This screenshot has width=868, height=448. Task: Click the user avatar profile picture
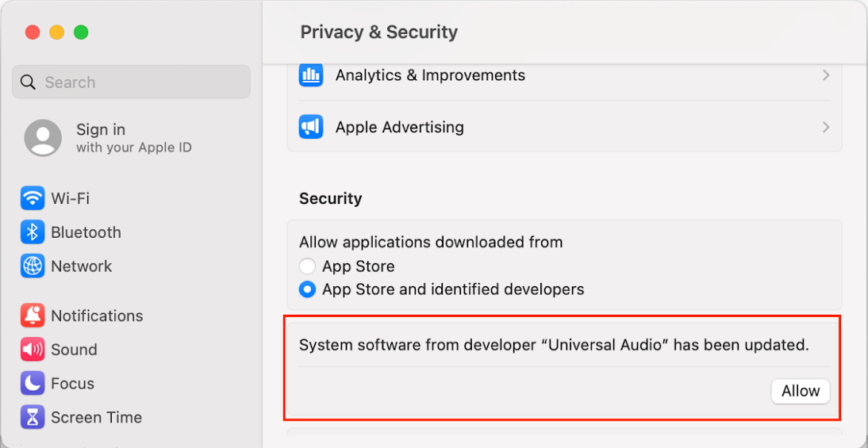(43, 138)
